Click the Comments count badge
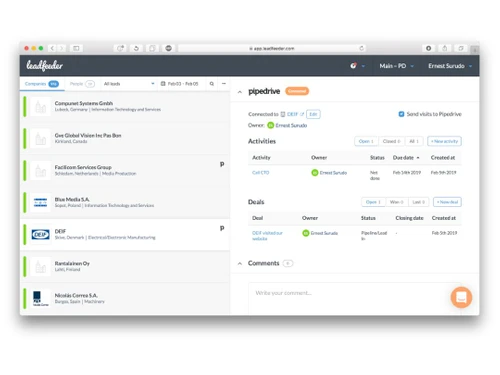 288,263
